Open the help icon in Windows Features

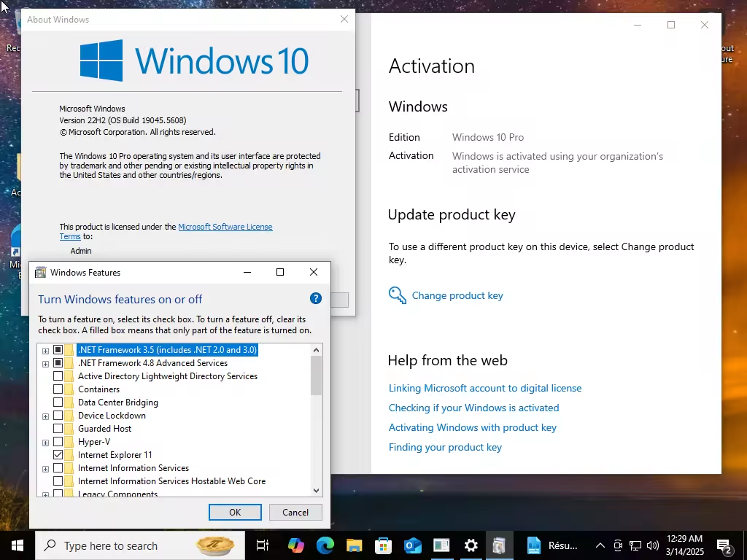315,298
